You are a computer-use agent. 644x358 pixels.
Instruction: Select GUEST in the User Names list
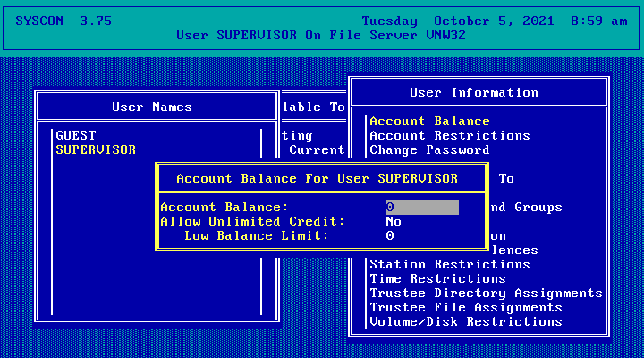[x=76, y=136]
